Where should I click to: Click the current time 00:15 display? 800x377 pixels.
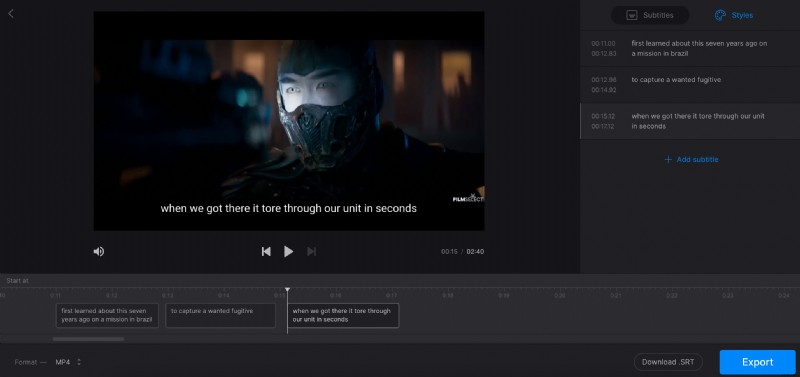tap(449, 252)
